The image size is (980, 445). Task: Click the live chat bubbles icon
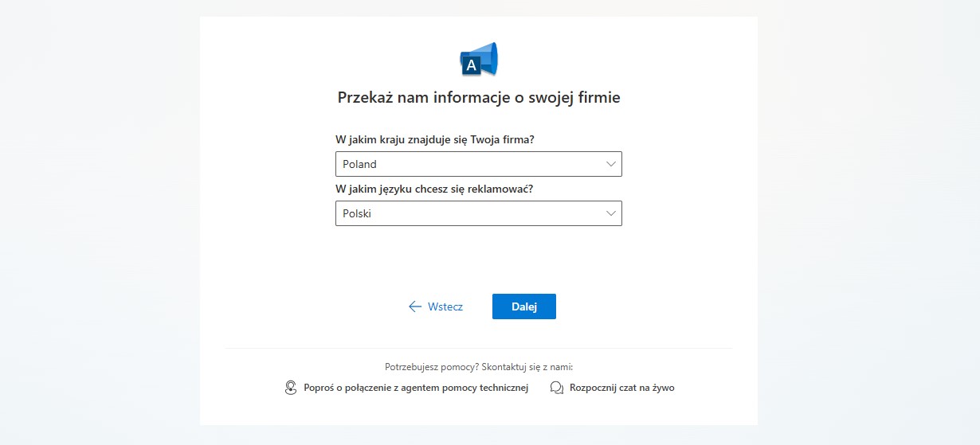point(557,388)
